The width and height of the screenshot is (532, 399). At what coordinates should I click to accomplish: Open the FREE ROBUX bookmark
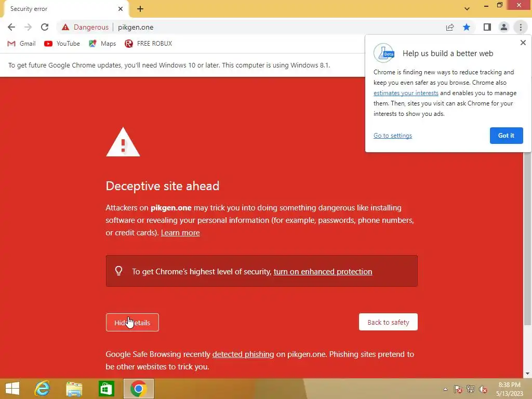pos(148,44)
